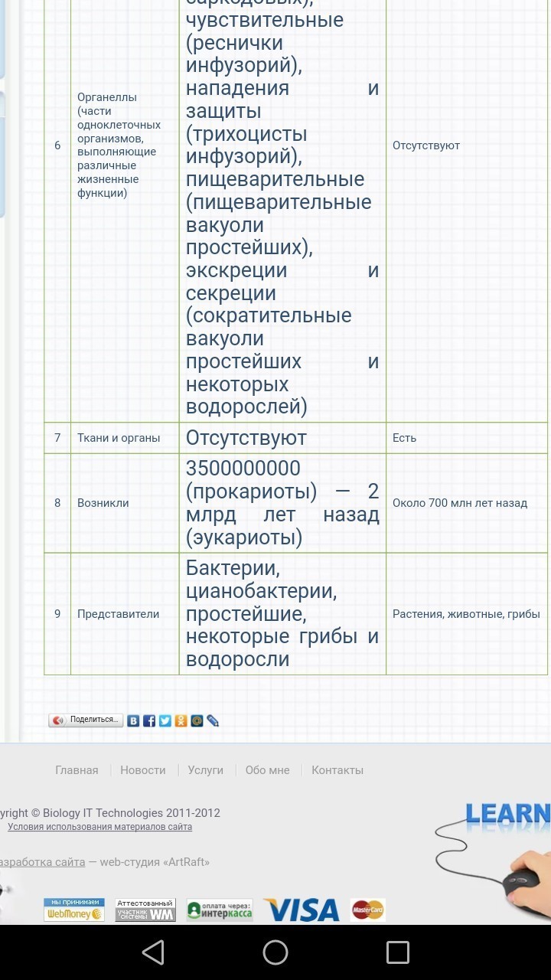Click the 'web-студия «ArtRaft»' text

[x=155, y=862]
